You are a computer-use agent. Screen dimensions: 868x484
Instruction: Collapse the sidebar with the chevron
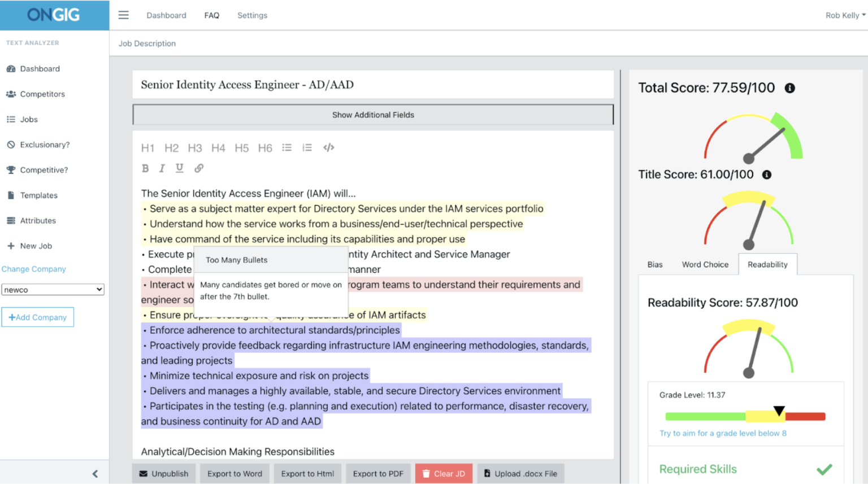[95, 473]
